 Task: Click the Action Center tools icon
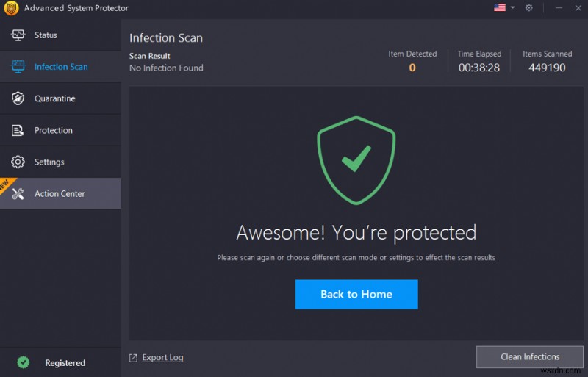tap(18, 193)
